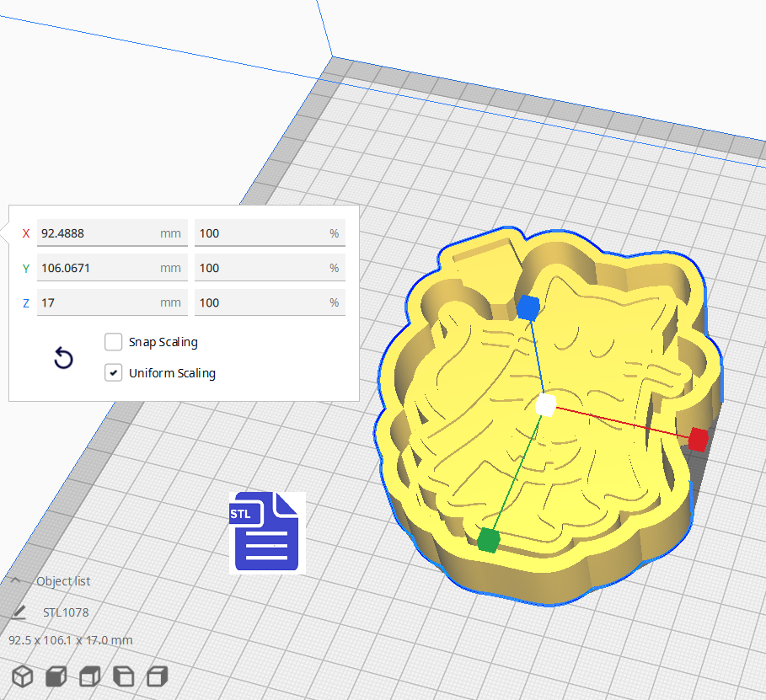766x700 pixels.
Task: Rename STL1078 using the pencil icon
Action: tap(20, 612)
